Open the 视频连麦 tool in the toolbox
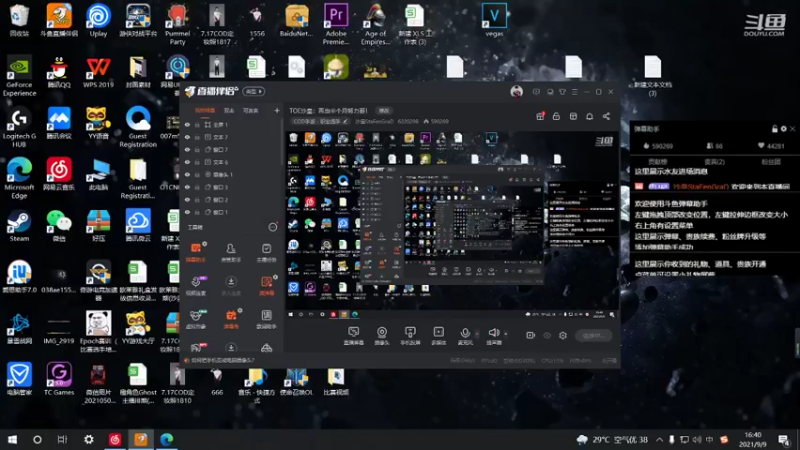This screenshot has width=800, height=450. [196, 286]
